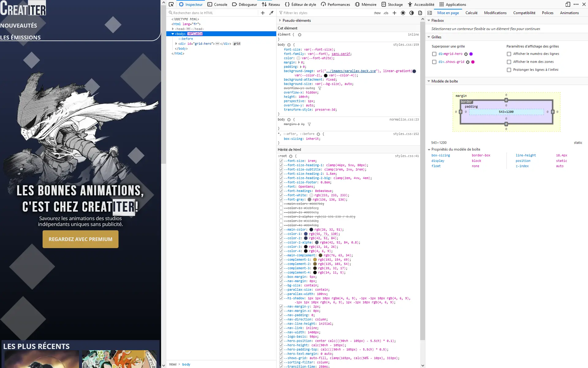Viewport: 588px width, 368px height.
Task: Select the Compatibilité tab
Action: (524, 13)
